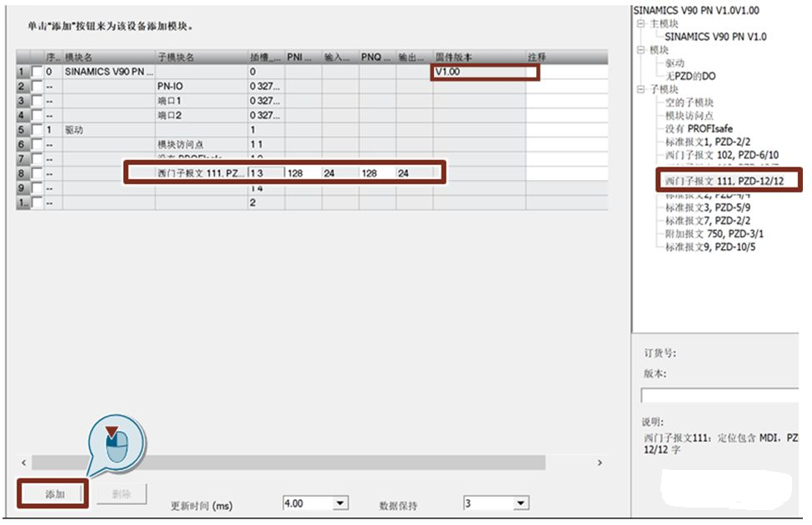Click the SINAMICS V90 PN module name cell
The width and height of the screenshot is (812, 525).
(109, 72)
